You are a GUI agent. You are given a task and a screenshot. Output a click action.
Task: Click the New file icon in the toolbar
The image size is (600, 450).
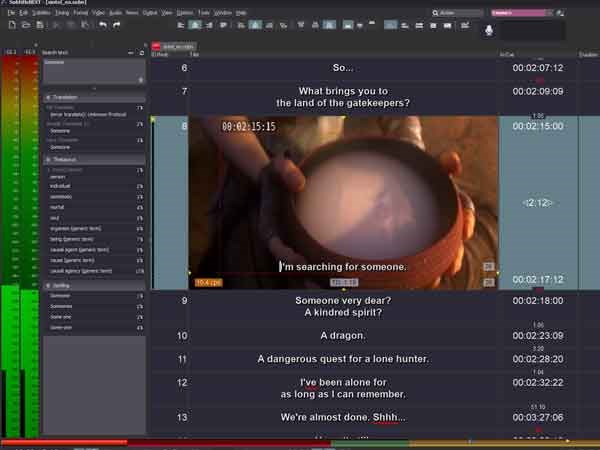coord(12,25)
